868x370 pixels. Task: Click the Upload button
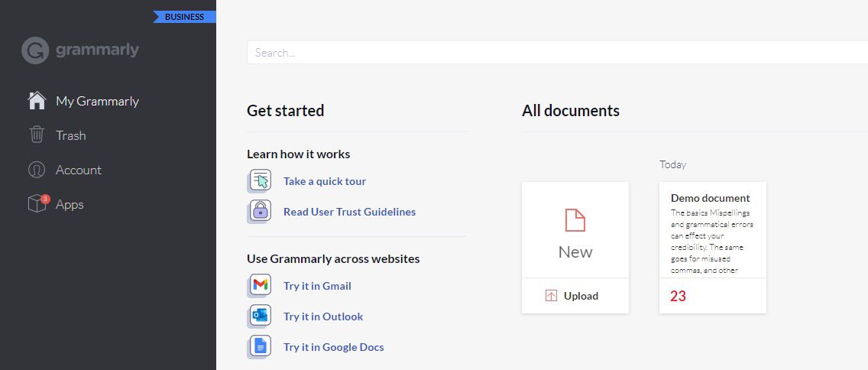[575, 296]
